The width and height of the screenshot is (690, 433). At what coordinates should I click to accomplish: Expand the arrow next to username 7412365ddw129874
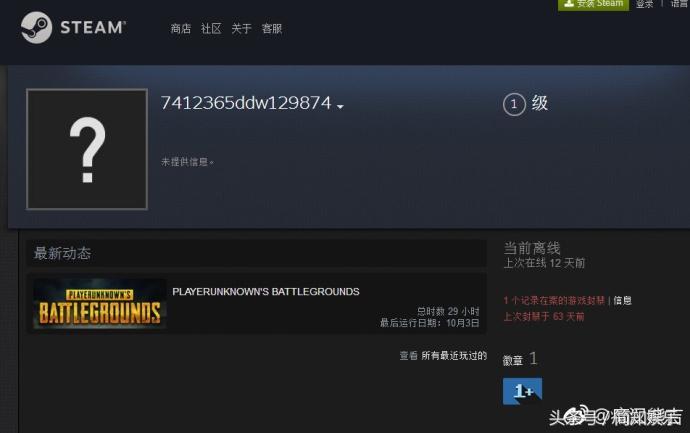pyautogui.click(x=341, y=106)
